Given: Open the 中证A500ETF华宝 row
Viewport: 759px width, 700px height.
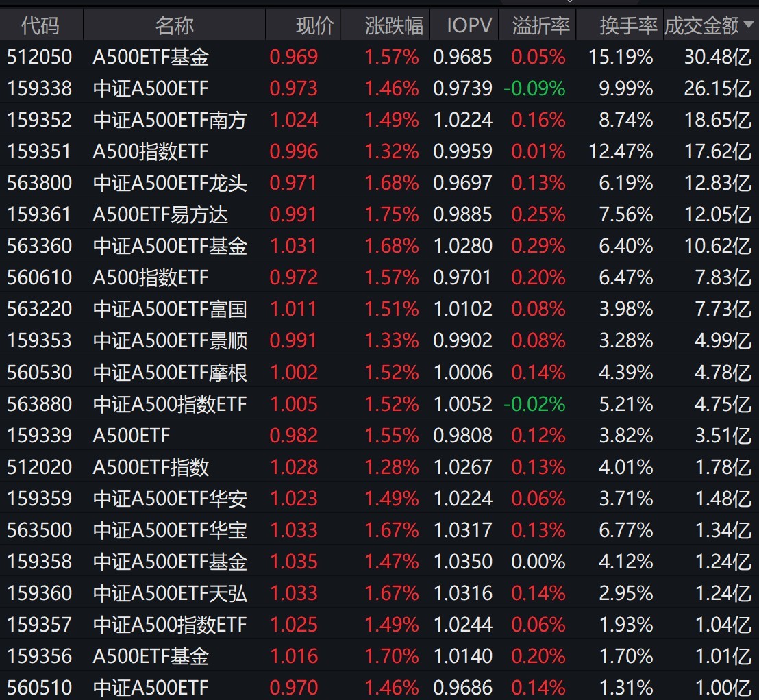Looking at the screenshot, I should coord(169,530).
